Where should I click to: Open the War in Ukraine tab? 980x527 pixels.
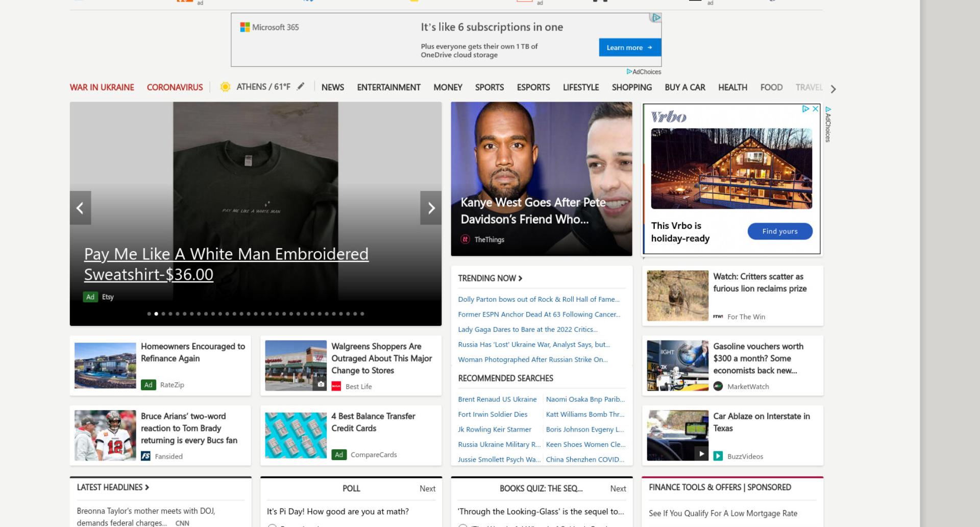pos(102,87)
